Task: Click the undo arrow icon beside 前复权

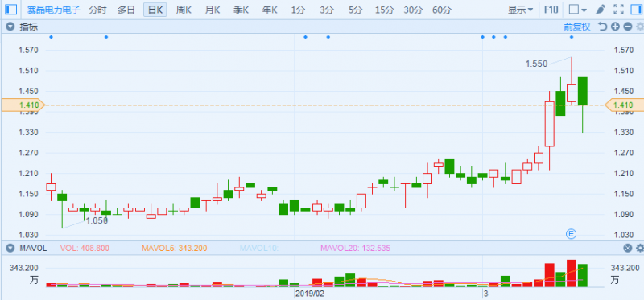Action: click(x=602, y=27)
